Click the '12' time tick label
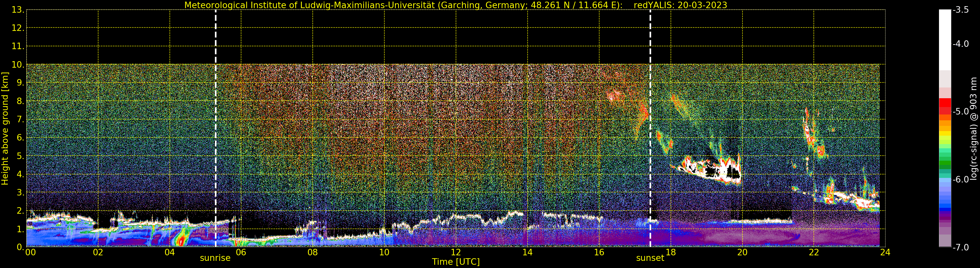Screen dimensions: 980x268 click(x=456, y=252)
